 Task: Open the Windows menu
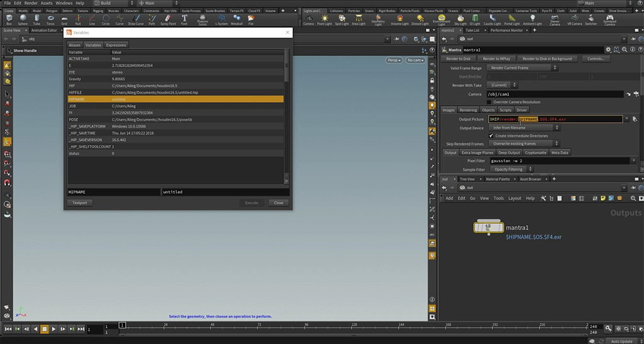point(64,3)
